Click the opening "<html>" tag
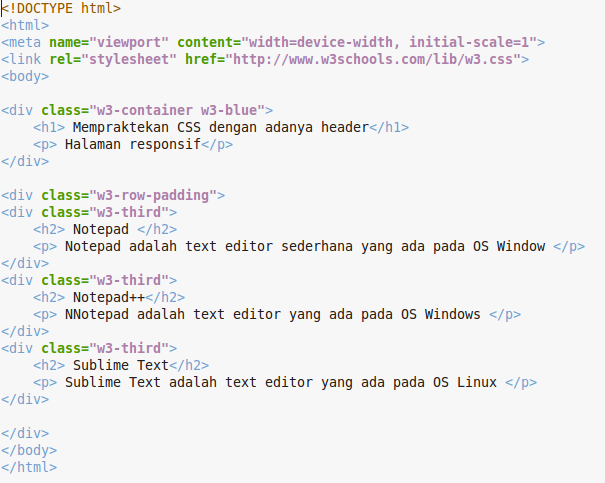 click(x=25, y=25)
